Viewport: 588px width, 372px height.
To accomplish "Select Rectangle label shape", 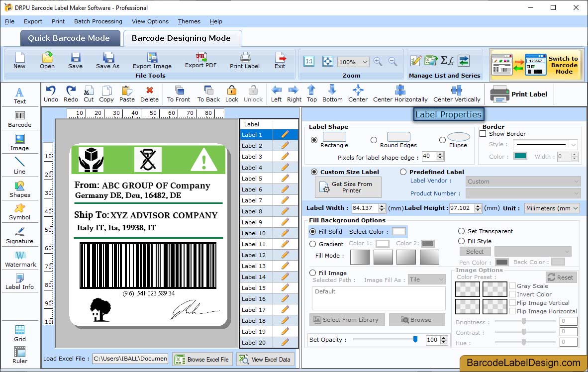I will tap(314, 140).
